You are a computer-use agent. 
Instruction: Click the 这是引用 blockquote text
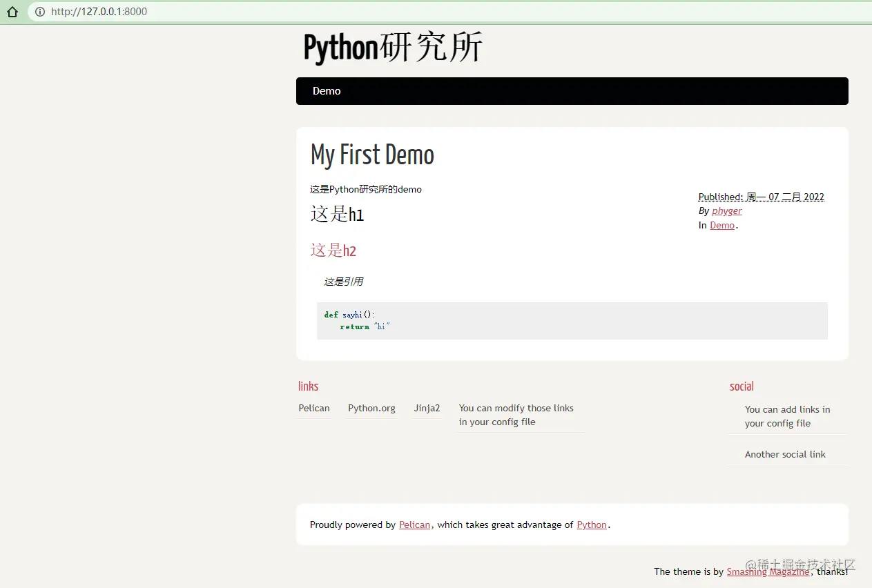click(343, 282)
